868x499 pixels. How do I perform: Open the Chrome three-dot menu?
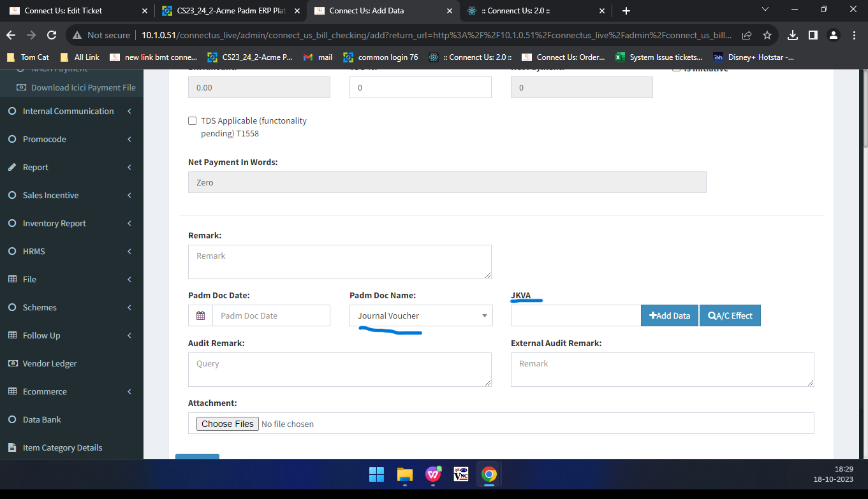point(853,35)
